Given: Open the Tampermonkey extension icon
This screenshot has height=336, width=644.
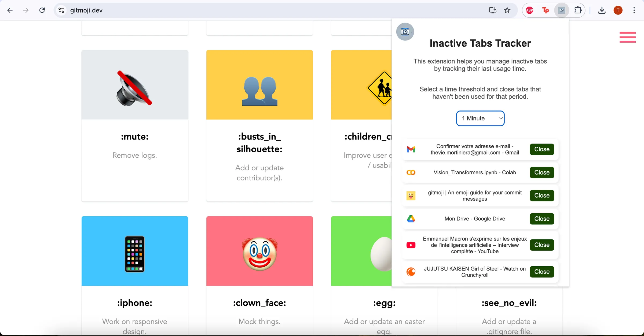Looking at the screenshot, I should [x=545, y=10].
